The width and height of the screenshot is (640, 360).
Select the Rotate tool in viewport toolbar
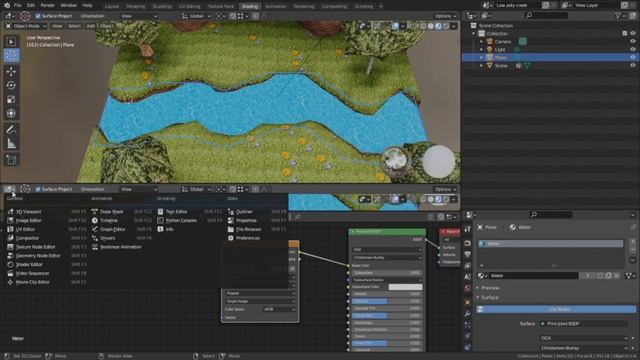pos(11,85)
